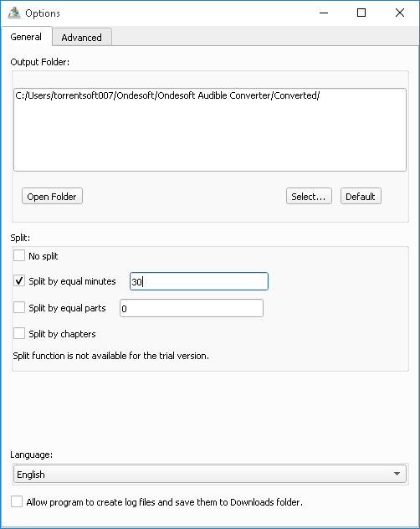Reset output folder with Default button
The height and width of the screenshot is (529, 420).
point(361,197)
